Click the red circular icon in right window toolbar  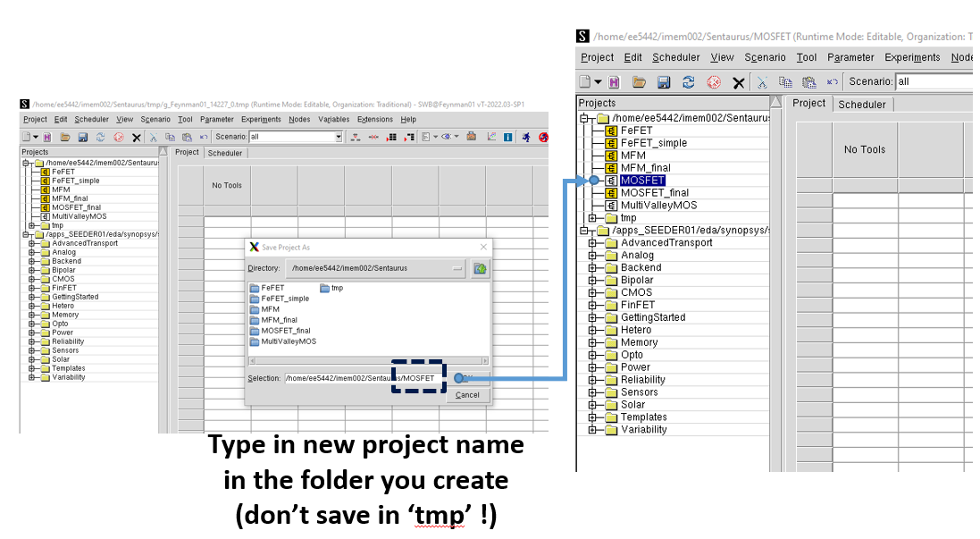click(x=714, y=82)
